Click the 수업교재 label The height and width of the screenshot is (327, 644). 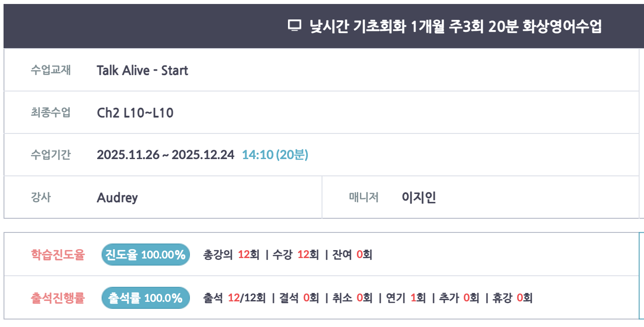tap(50, 70)
